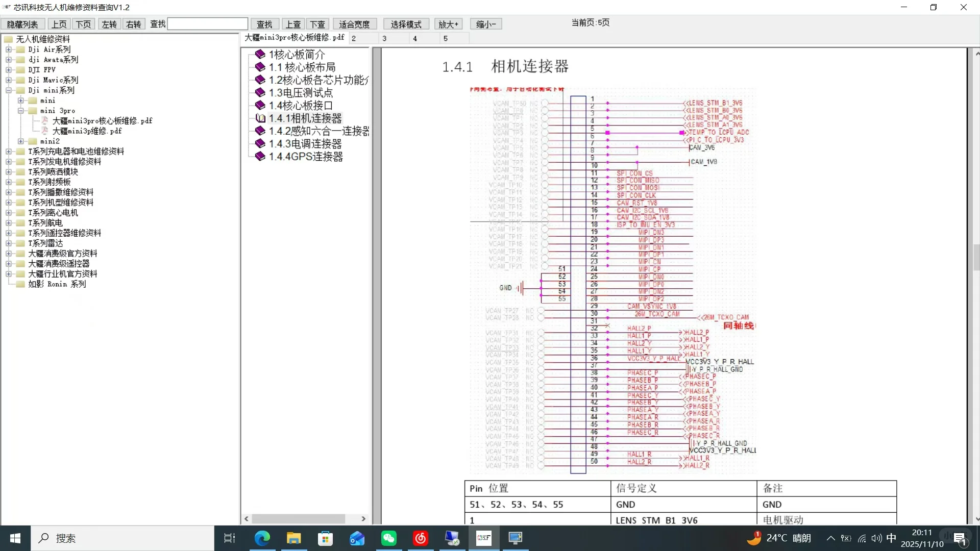This screenshot has width=980, height=551.
Task: Click inside the 查找 search text box
Action: click(207, 23)
